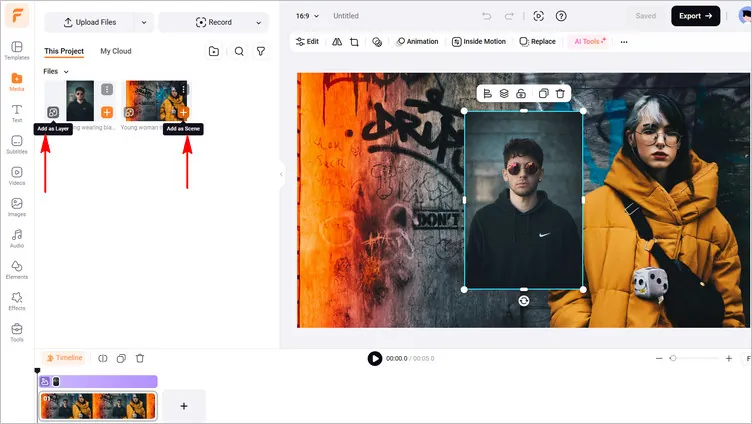Click the Undo arrow
Image resolution: width=752 pixels, height=424 pixels.
click(487, 16)
